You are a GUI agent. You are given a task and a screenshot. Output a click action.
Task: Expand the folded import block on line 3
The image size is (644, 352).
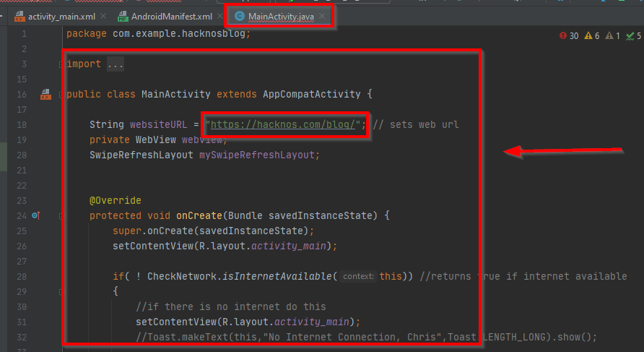(61, 64)
